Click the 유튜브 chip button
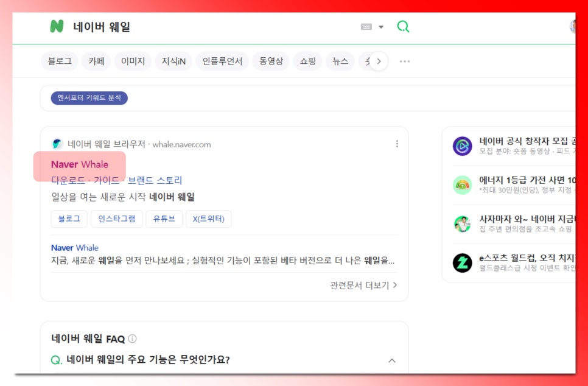 point(164,219)
